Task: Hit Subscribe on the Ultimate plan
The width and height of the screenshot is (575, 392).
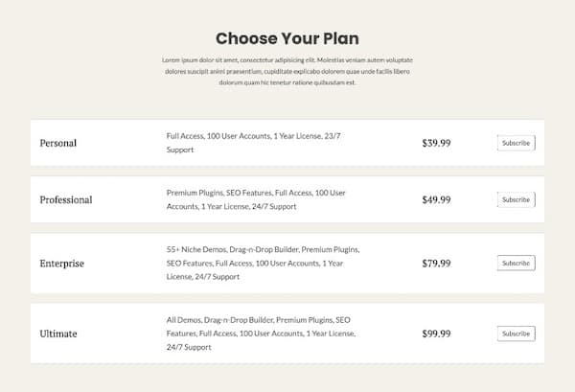Action: [516, 334]
